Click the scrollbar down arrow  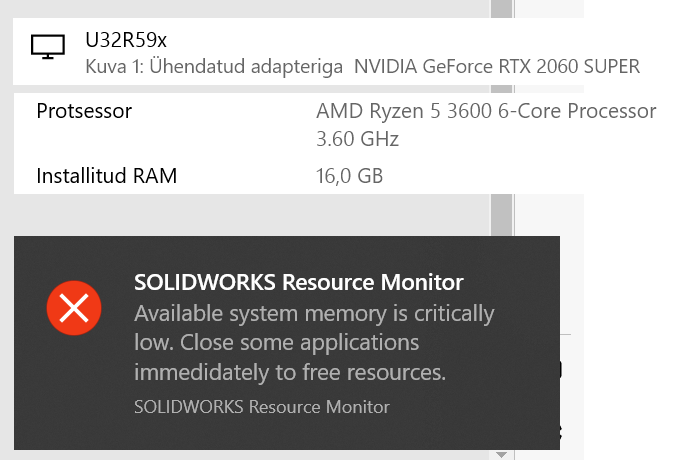click(501, 454)
